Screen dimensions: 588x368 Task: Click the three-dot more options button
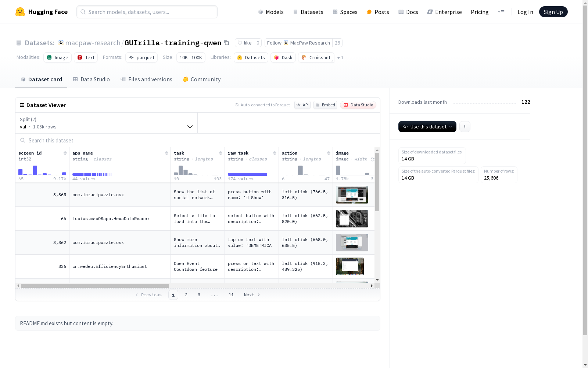click(465, 127)
